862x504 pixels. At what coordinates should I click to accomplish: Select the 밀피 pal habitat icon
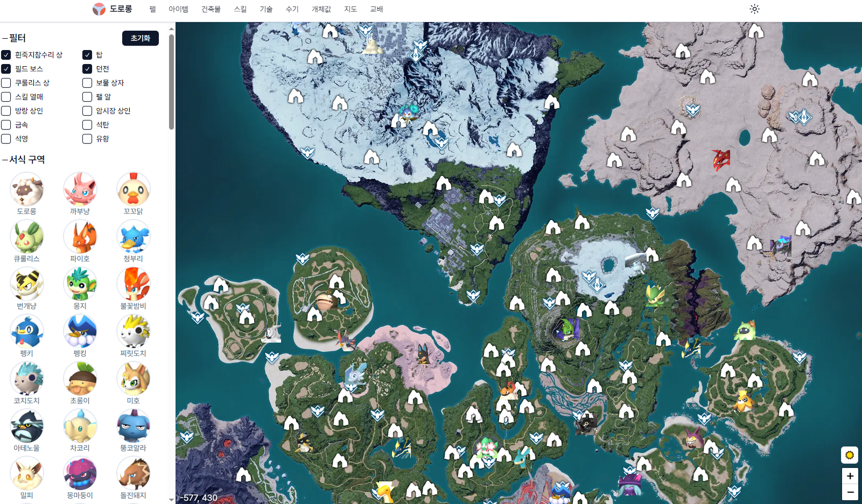click(x=26, y=473)
